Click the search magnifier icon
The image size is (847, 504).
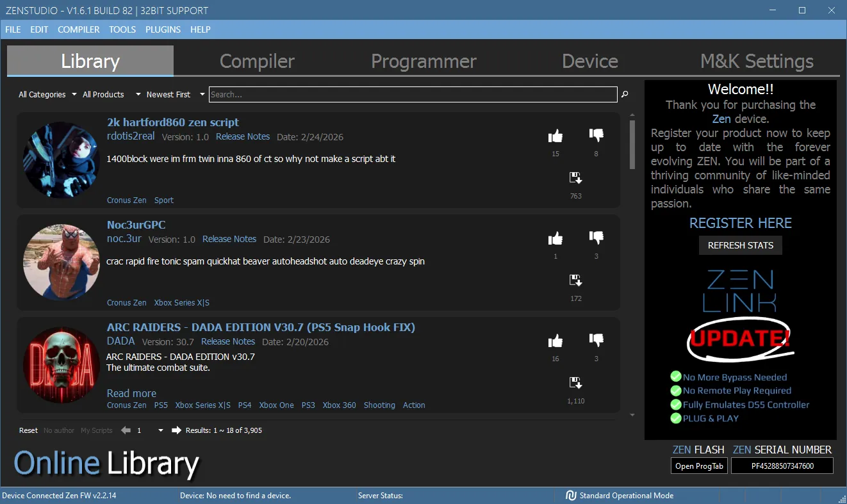click(x=625, y=94)
